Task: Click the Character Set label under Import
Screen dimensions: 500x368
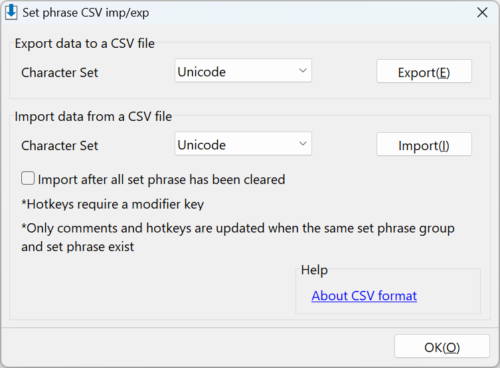Action: pyautogui.click(x=60, y=145)
